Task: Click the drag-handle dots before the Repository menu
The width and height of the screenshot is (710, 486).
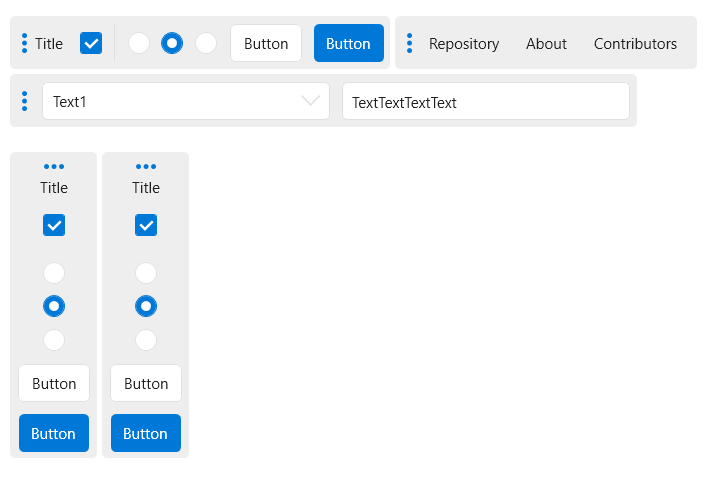Action: point(409,43)
